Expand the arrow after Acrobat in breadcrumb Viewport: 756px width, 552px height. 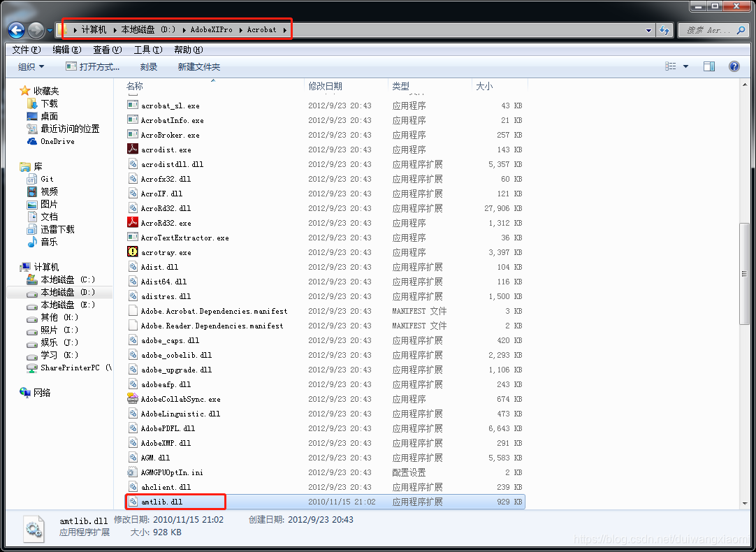285,30
